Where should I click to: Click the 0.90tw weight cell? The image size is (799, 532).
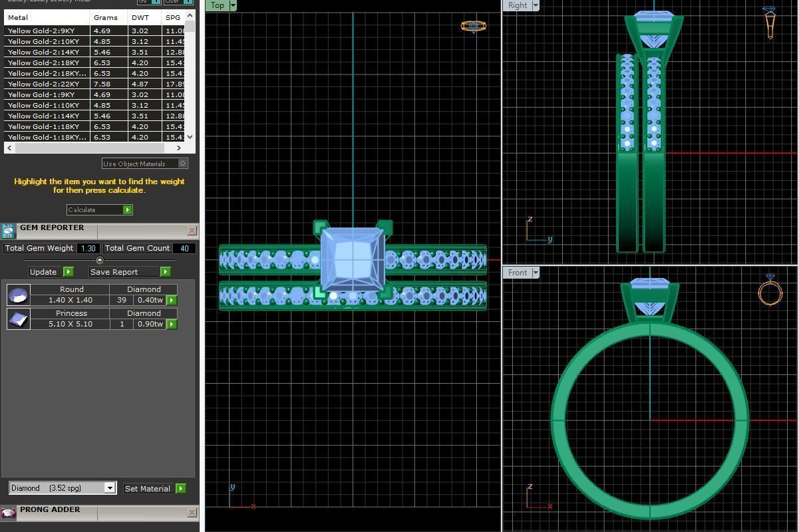150,325
